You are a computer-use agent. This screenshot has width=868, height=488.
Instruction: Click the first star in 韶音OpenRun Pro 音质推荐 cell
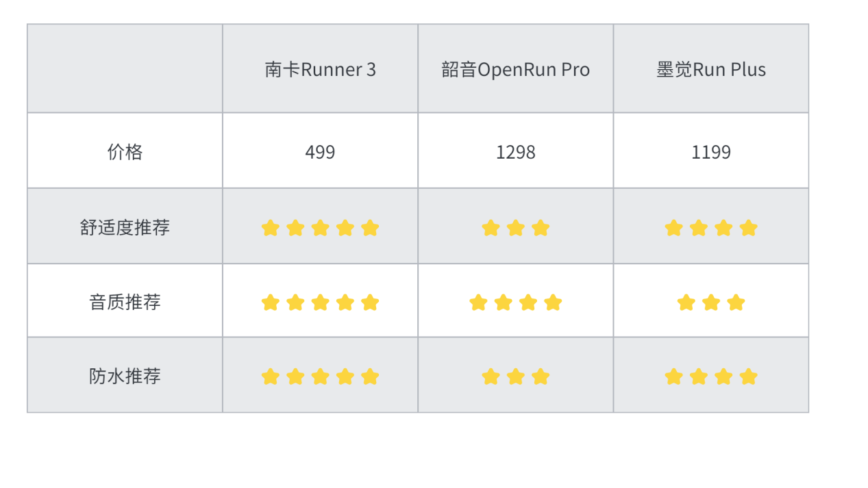tap(478, 303)
